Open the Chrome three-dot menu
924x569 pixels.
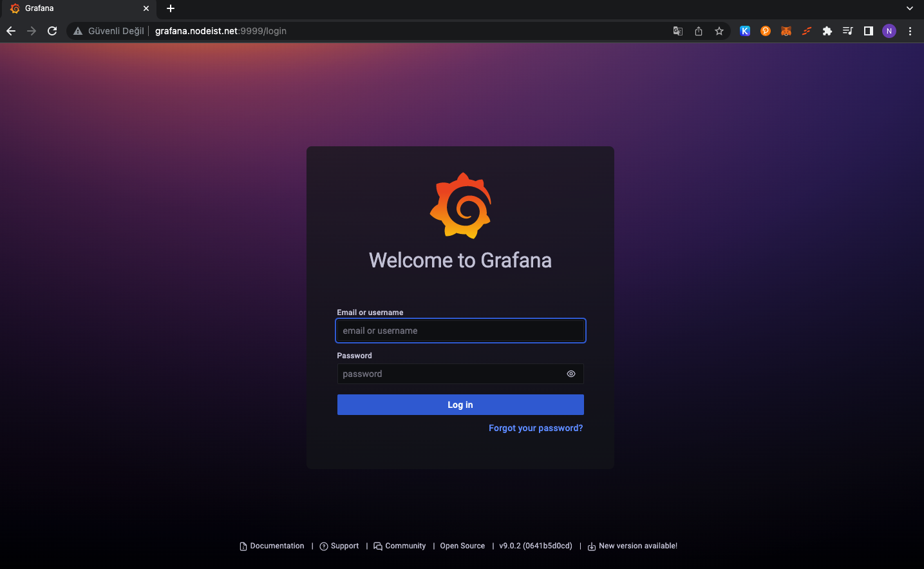pos(910,31)
